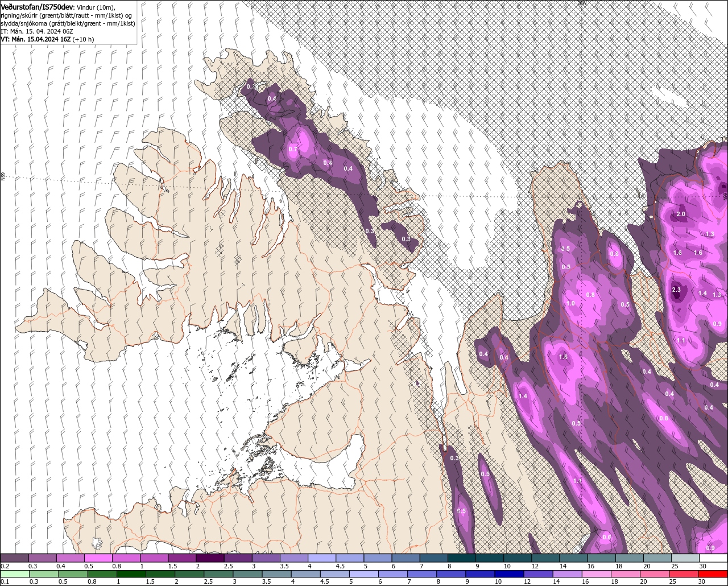This screenshot has width=728, height=586.
Task: Click the 2.3 snowfall value on the map
Action: 676,290
